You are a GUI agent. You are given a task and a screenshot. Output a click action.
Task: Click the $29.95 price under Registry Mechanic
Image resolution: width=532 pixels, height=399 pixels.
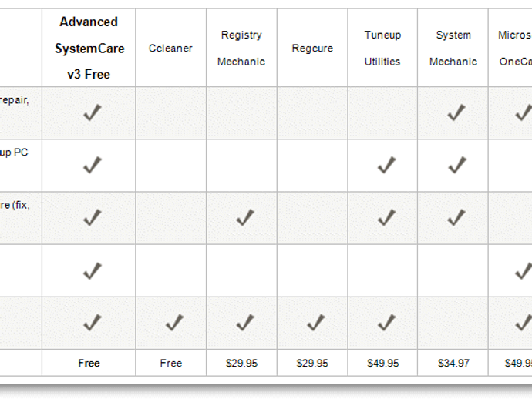point(241,364)
